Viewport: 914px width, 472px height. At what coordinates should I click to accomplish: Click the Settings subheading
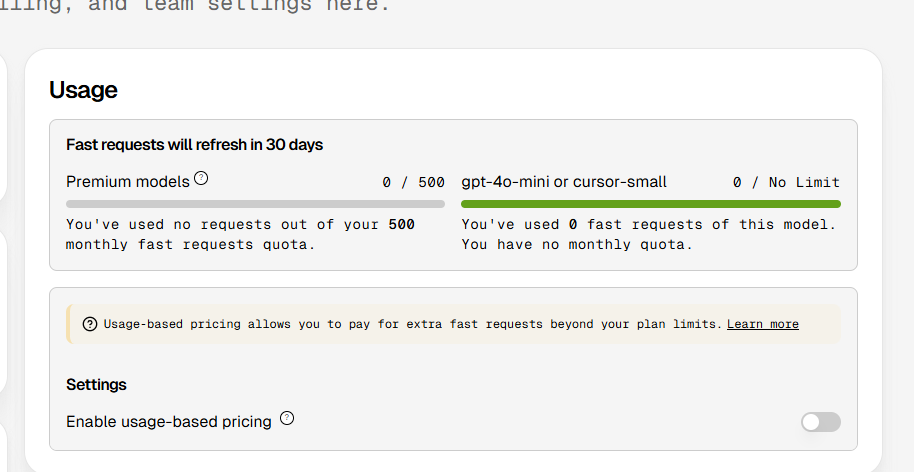(96, 385)
